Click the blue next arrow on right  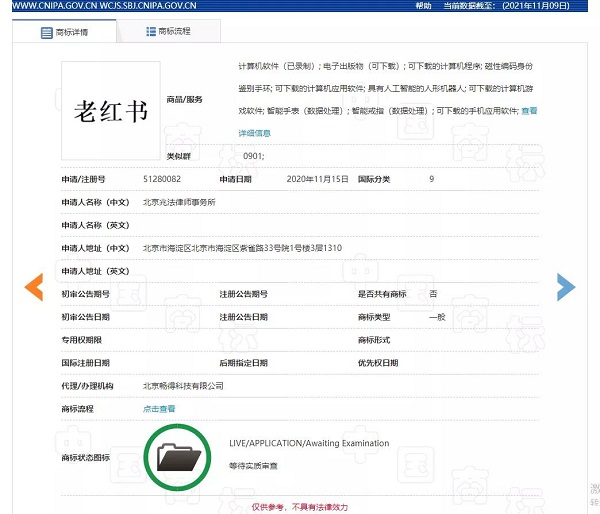[x=565, y=287]
